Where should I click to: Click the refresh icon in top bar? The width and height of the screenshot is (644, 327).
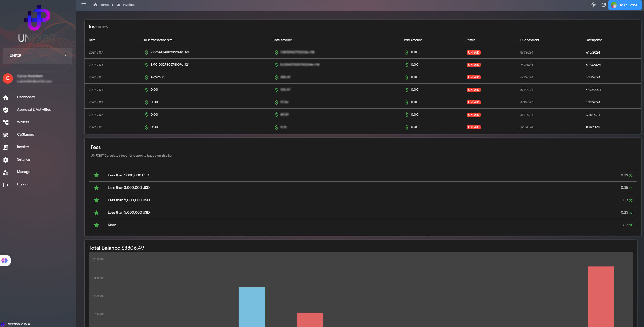(603, 5)
